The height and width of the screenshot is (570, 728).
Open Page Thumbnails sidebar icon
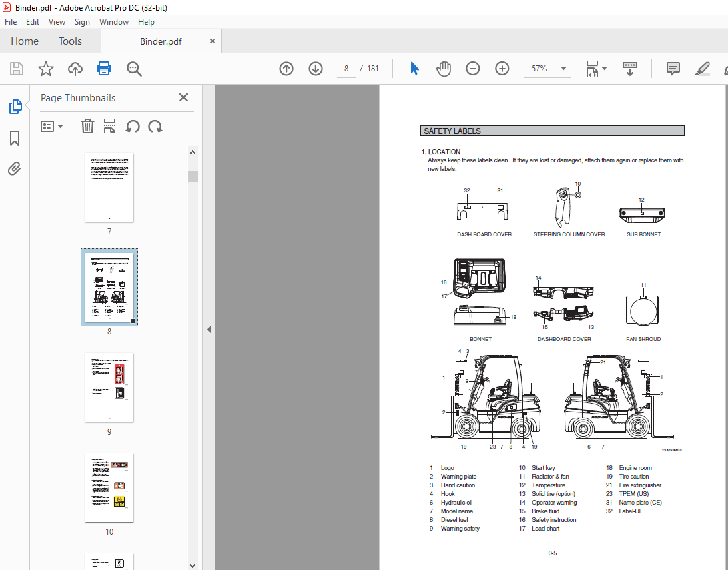pos(15,106)
